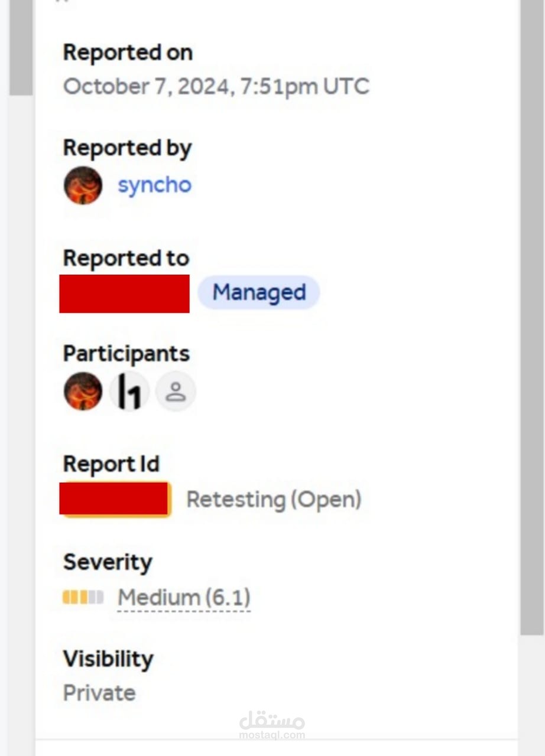
Task: Click the Severity heading
Action: pos(108,562)
